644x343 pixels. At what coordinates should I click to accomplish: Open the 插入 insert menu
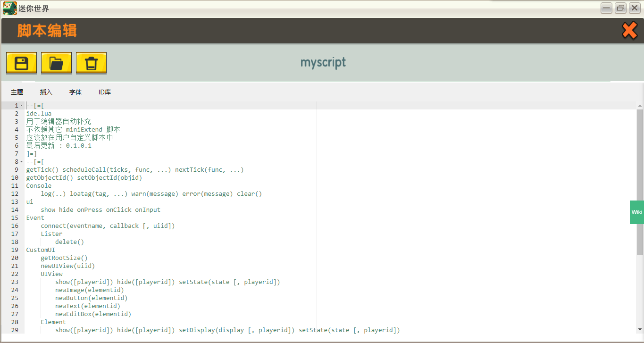[46, 92]
